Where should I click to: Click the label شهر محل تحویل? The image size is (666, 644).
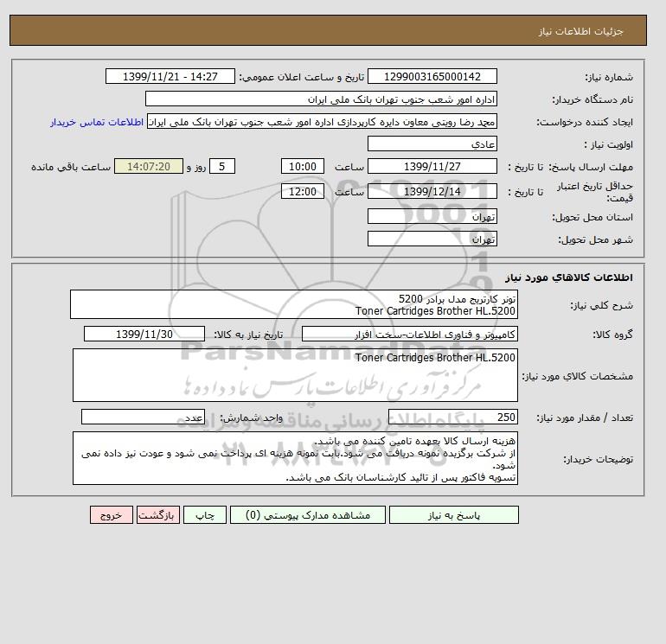pos(595,239)
